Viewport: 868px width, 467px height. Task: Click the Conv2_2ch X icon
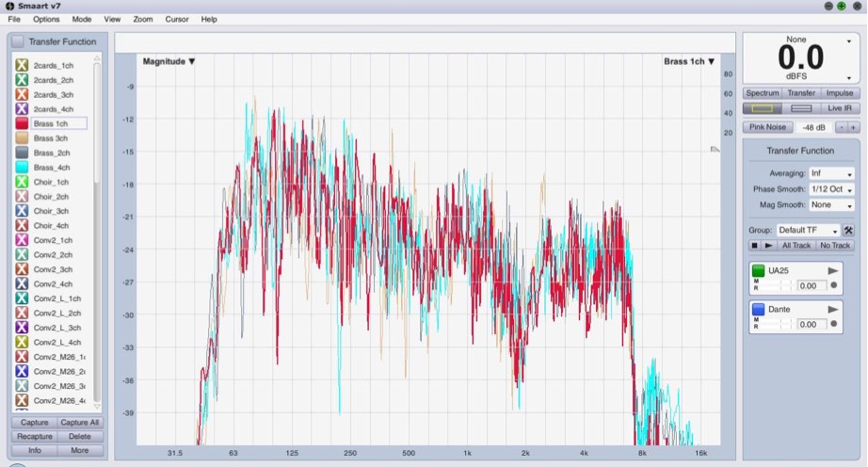[22, 254]
